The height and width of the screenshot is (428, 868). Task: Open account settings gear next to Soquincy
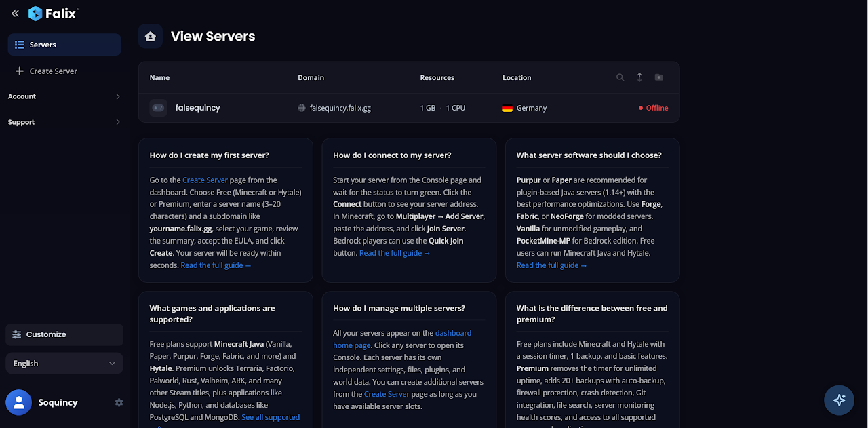pyautogui.click(x=119, y=402)
